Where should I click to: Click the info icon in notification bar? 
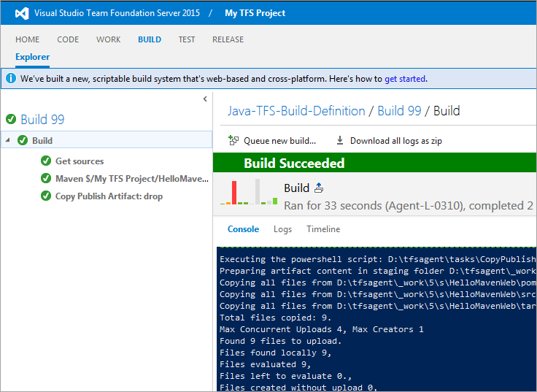point(12,79)
